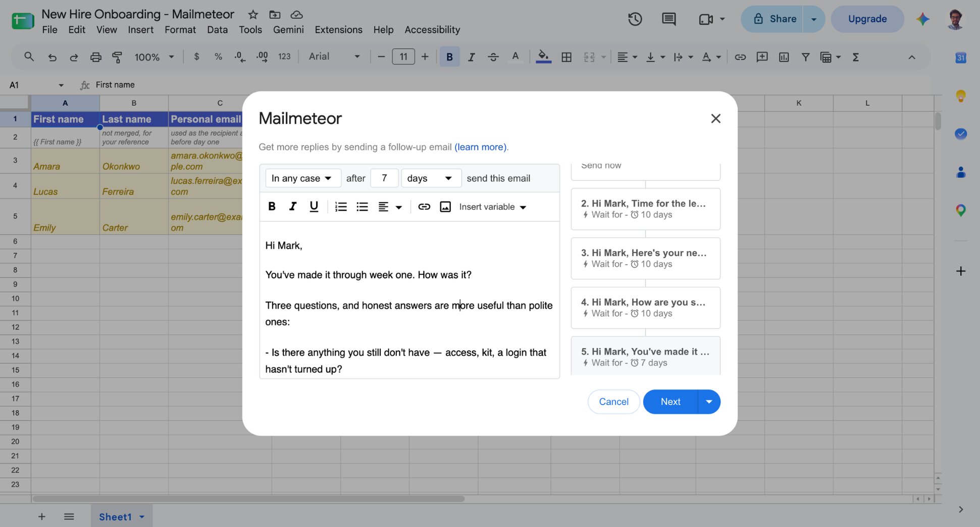Click the Insert chart icon
The image size is (980, 527).
tap(784, 57)
